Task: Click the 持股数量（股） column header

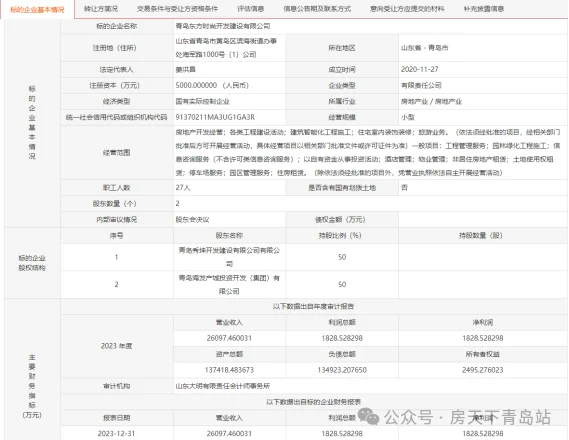Action: [x=483, y=235]
